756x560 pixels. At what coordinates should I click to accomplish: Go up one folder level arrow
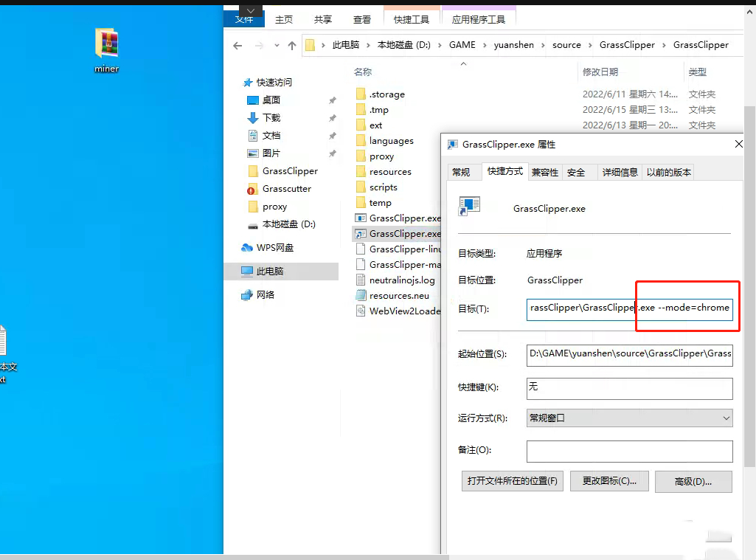tap(291, 46)
